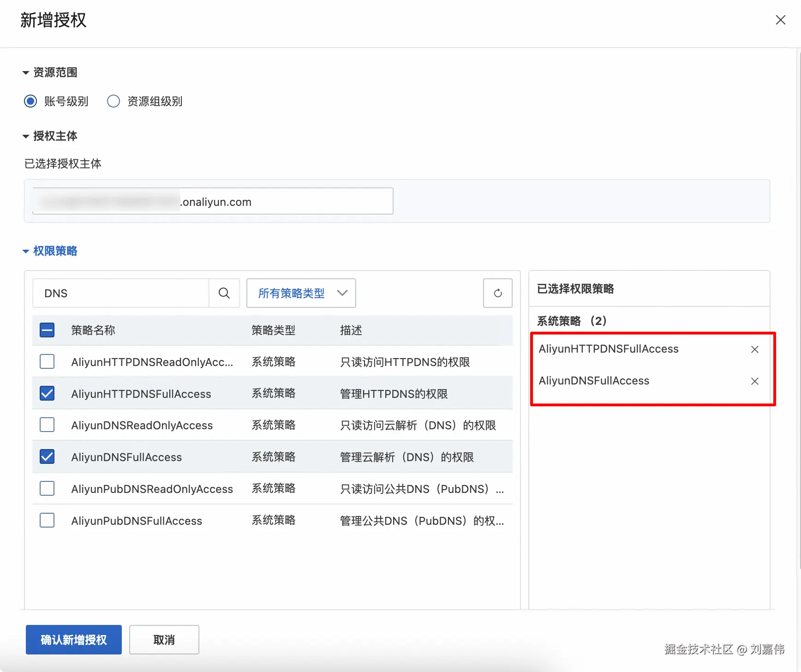
Task: Click the 只读访问公共DNS（PubDNS） description
Action: 422,489
